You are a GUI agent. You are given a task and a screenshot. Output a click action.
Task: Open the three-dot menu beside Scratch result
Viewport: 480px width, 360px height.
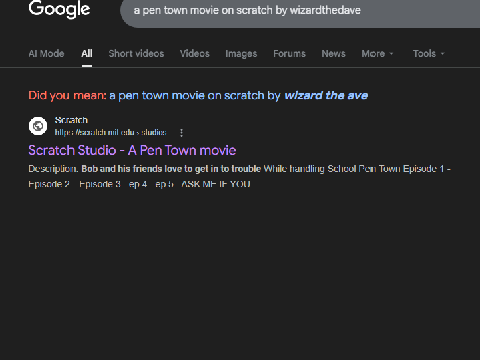[x=181, y=133]
